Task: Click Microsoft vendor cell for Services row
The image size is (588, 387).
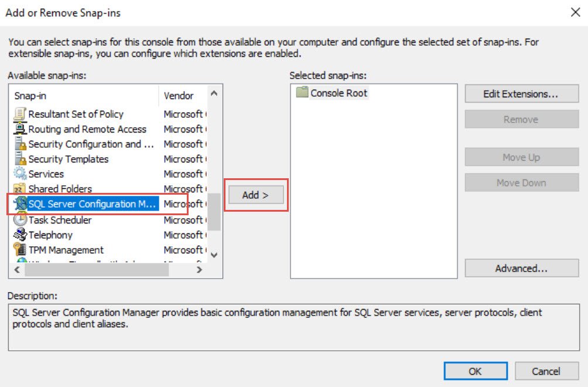Action: pos(184,174)
